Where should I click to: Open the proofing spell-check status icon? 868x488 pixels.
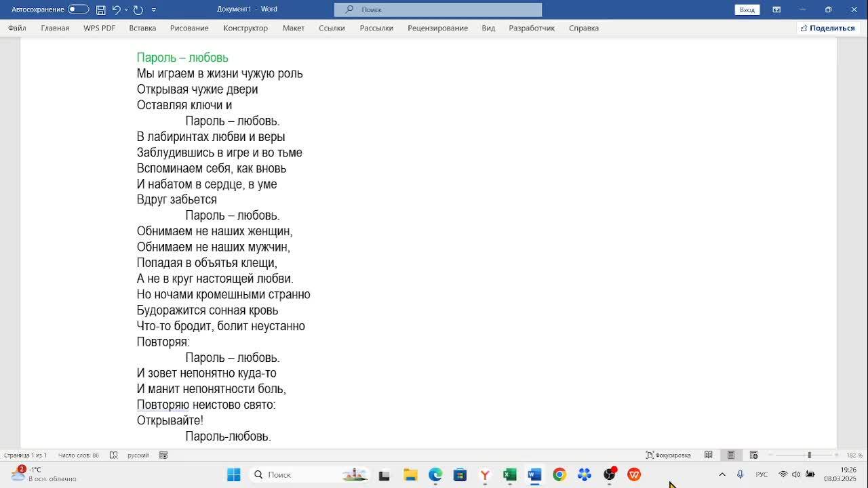click(113, 455)
